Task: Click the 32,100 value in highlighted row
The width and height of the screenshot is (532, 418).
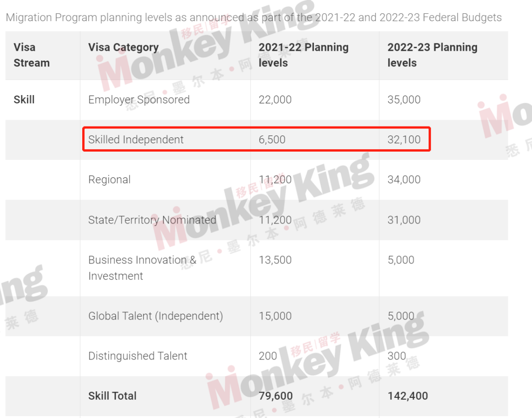Action: pos(404,139)
